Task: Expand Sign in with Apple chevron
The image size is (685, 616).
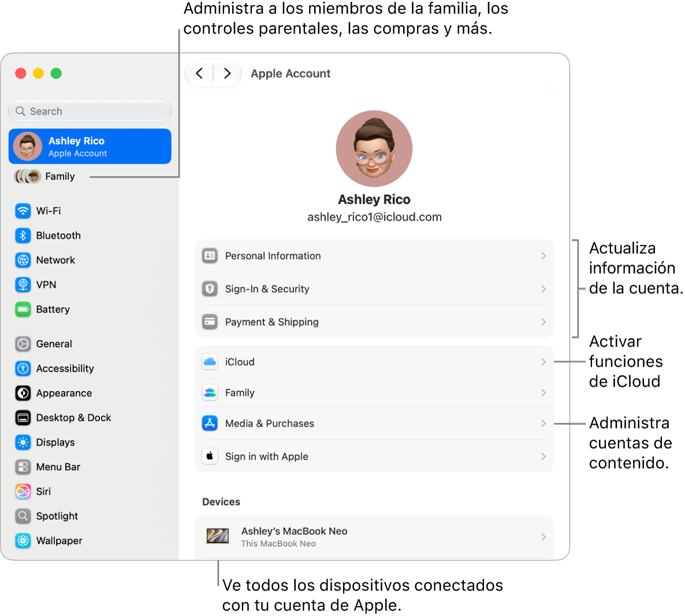Action: point(543,457)
